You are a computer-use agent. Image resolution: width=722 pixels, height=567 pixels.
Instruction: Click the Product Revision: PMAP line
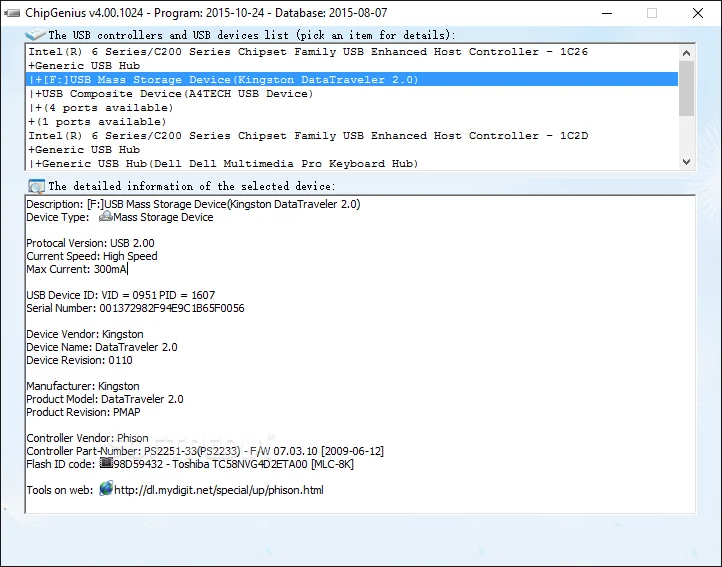tap(83, 412)
